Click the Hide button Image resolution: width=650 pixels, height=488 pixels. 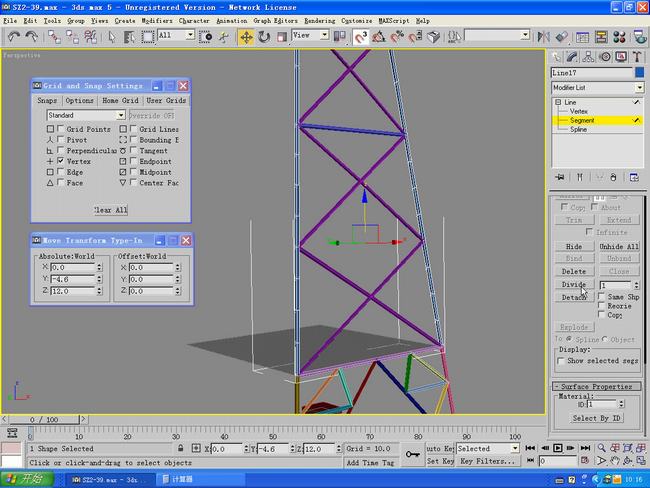click(x=574, y=246)
